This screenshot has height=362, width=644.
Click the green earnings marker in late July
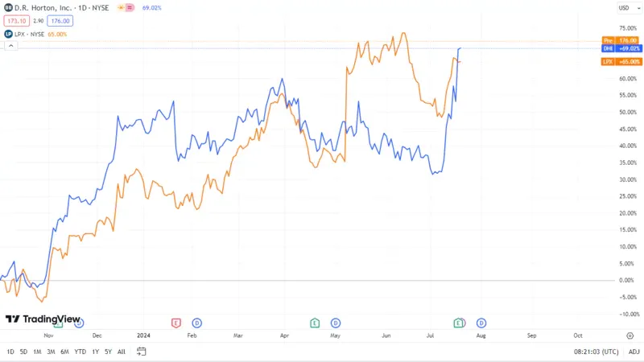(x=458, y=323)
